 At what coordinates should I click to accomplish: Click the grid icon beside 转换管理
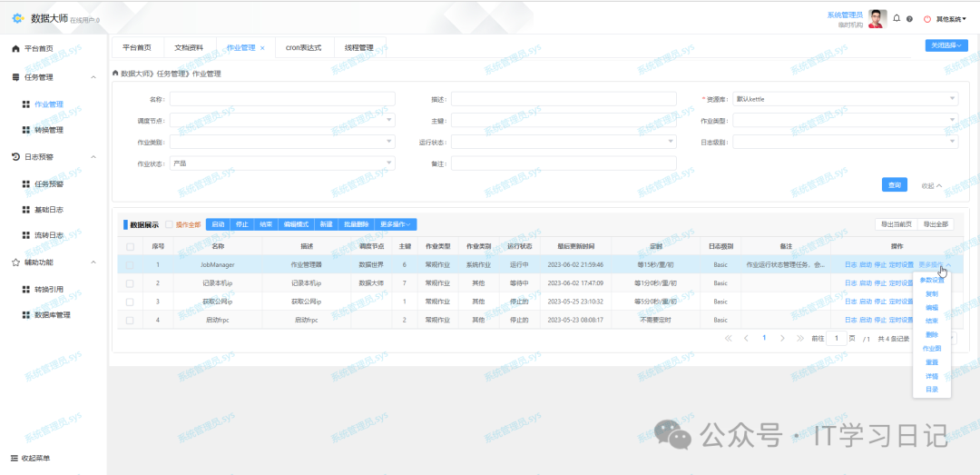click(x=26, y=130)
